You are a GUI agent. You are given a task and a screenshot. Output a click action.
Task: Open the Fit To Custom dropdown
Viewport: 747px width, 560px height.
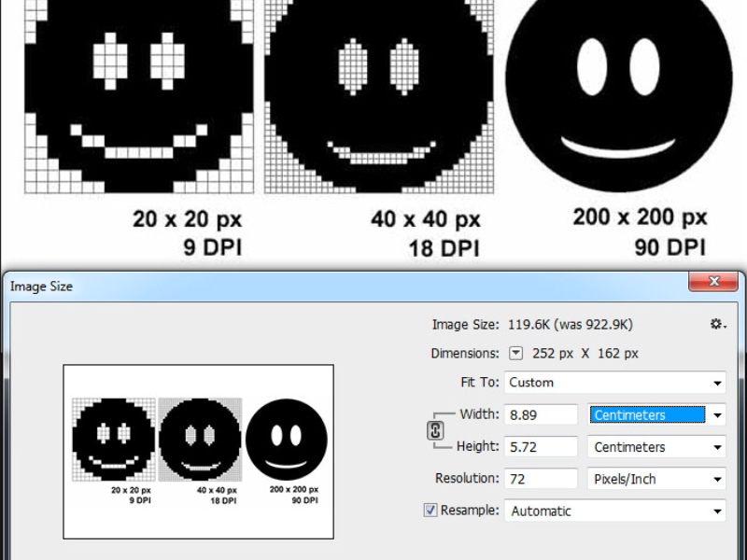coord(614,383)
